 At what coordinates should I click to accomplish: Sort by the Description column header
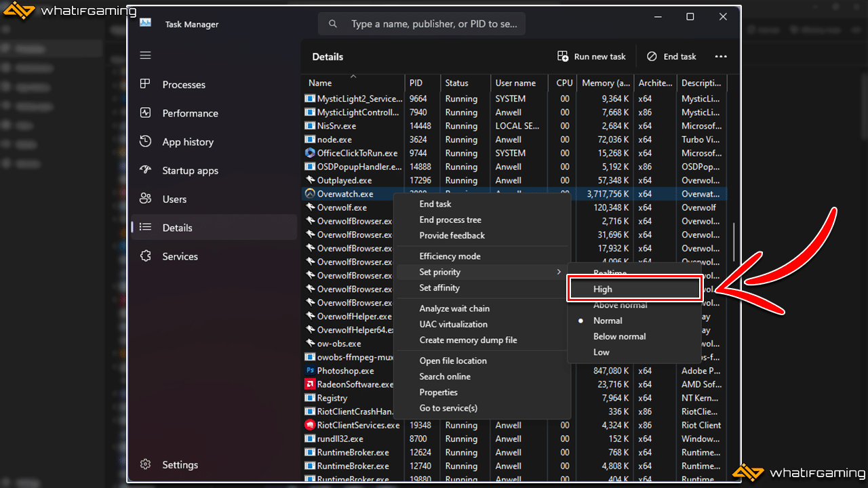(702, 83)
